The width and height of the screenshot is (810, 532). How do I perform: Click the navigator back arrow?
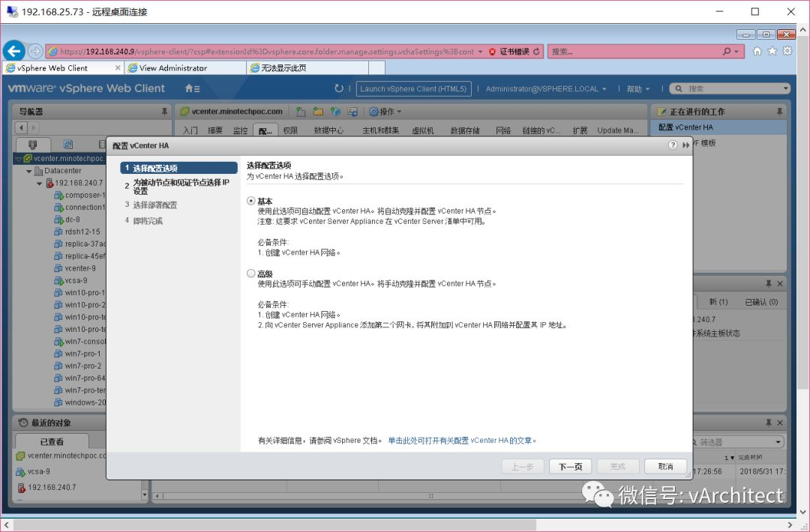pos(21,127)
